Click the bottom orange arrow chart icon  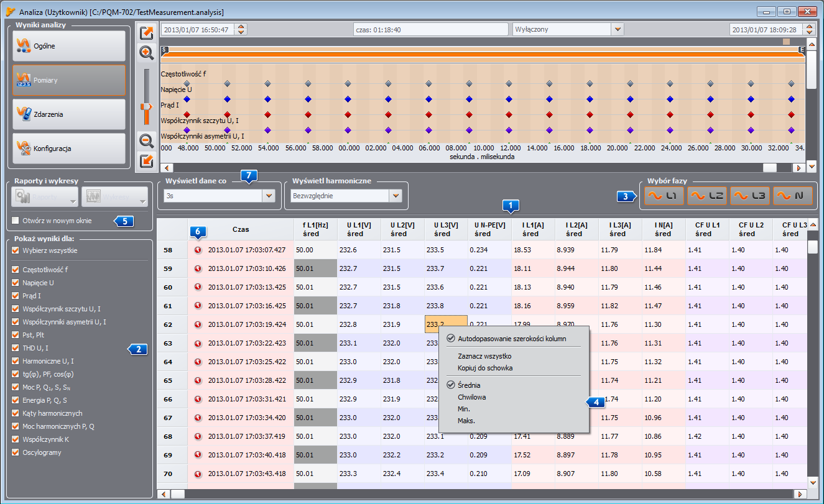[x=147, y=161]
